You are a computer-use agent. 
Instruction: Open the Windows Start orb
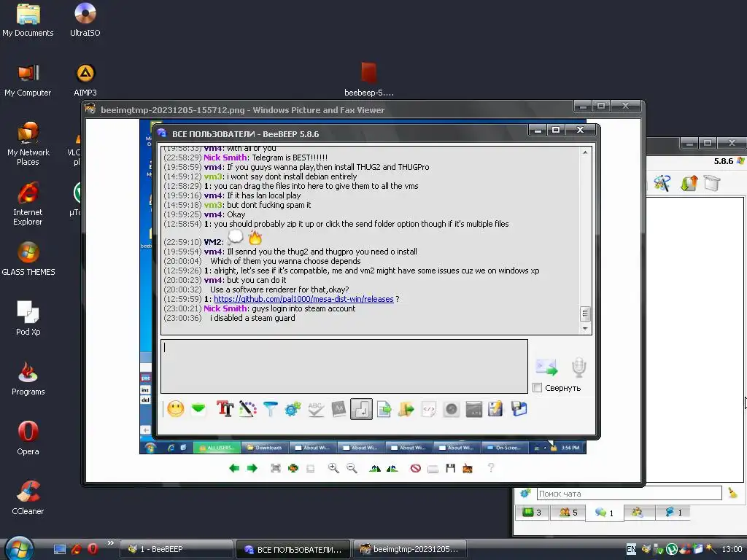click(19, 548)
